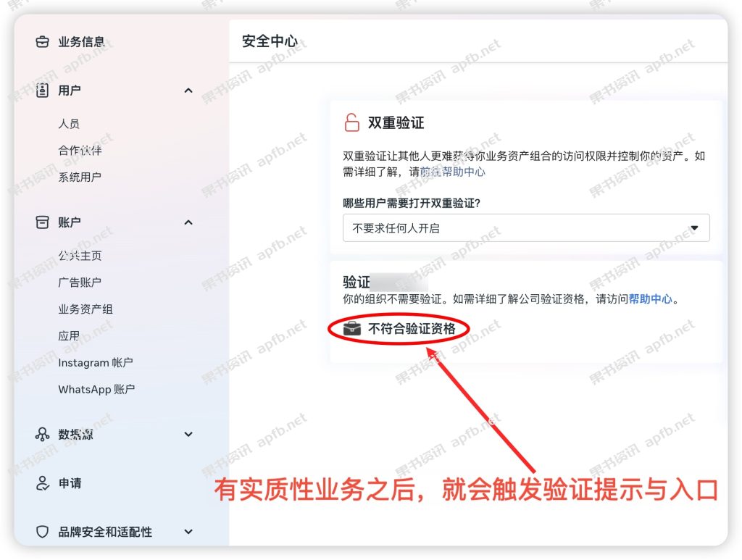Open the 人员 sidebar item
The image size is (742, 560).
(x=69, y=123)
